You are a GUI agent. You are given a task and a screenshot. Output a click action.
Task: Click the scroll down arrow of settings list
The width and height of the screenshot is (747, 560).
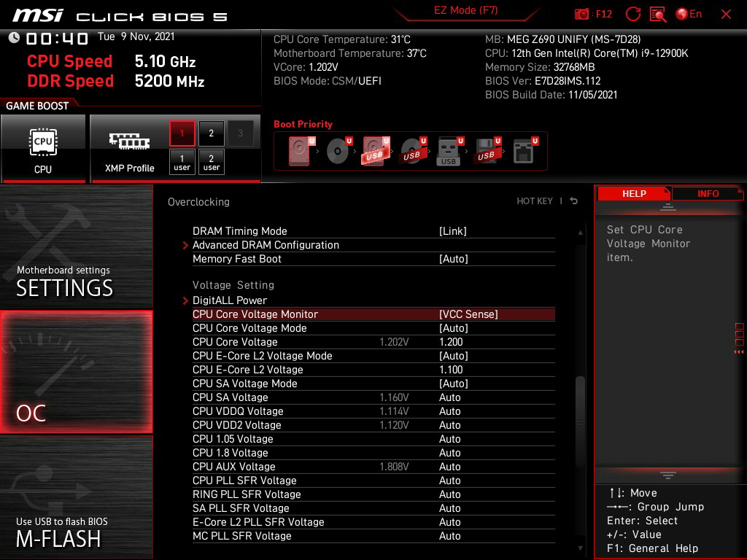point(580,548)
